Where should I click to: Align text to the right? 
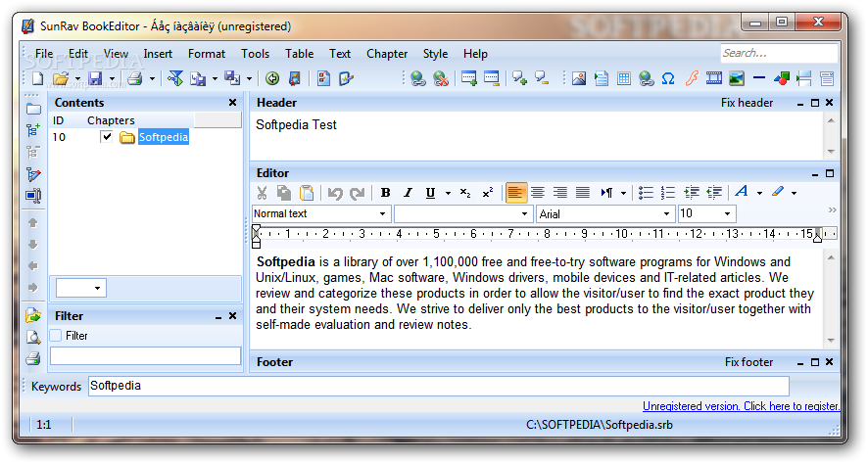pyautogui.click(x=560, y=193)
